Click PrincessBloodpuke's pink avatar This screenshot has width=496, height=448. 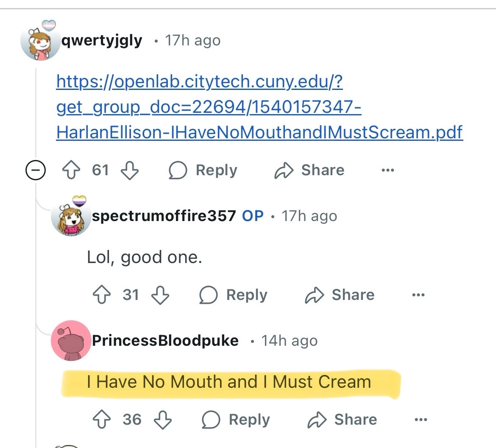coord(71,340)
